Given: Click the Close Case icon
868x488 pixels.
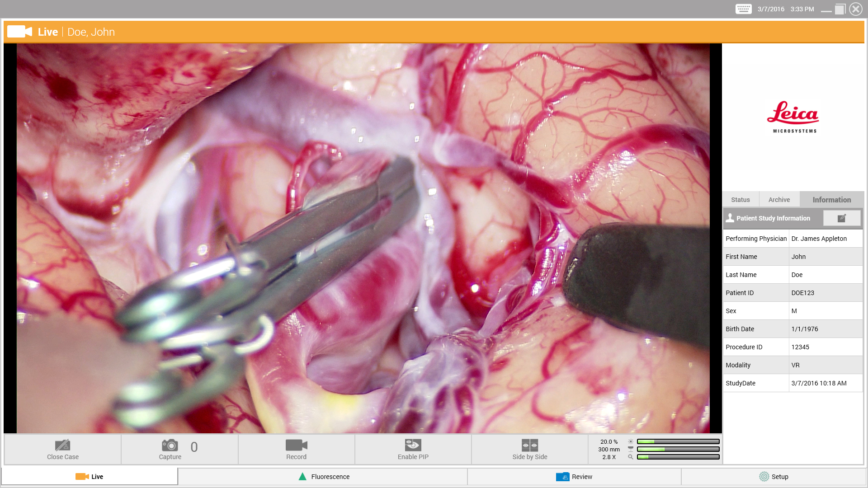Looking at the screenshot, I should point(62,445).
